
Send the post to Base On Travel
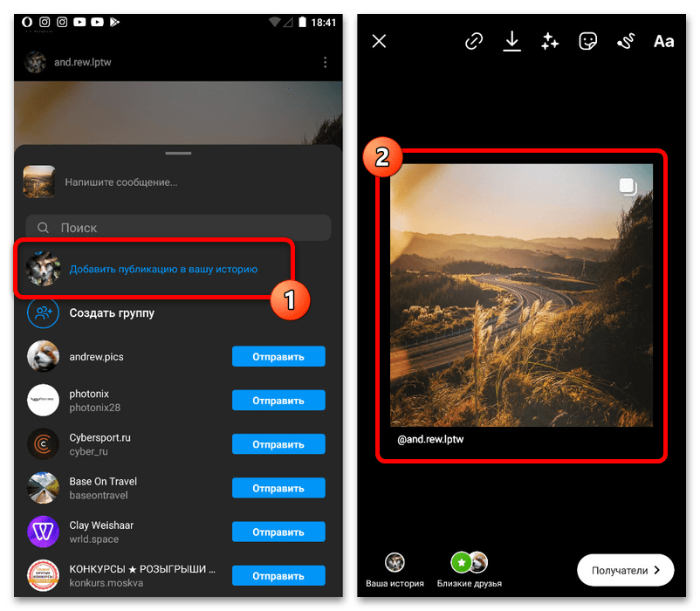278,488
